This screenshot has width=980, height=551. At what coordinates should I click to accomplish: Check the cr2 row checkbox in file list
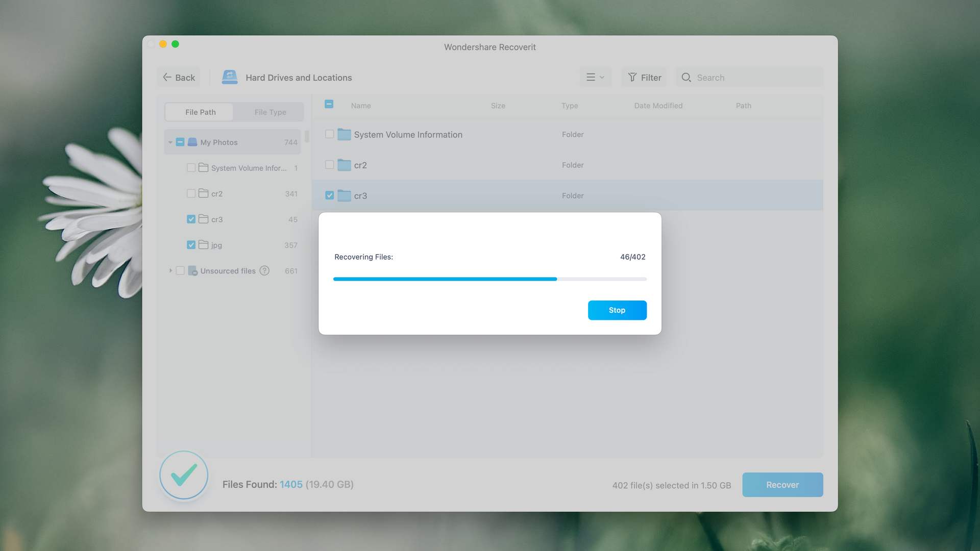[x=330, y=165]
